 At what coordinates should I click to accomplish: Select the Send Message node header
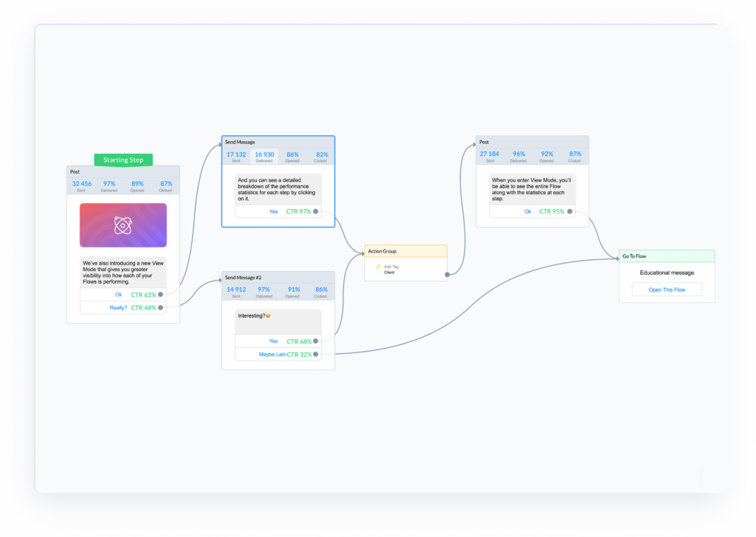coord(238,141)
